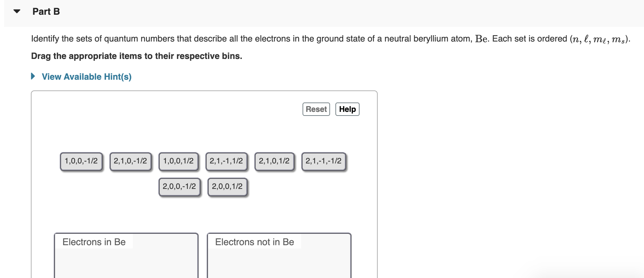Select the 2,0,0,-1/2 tile
The image size is (644, 278).
coord(179,187)
